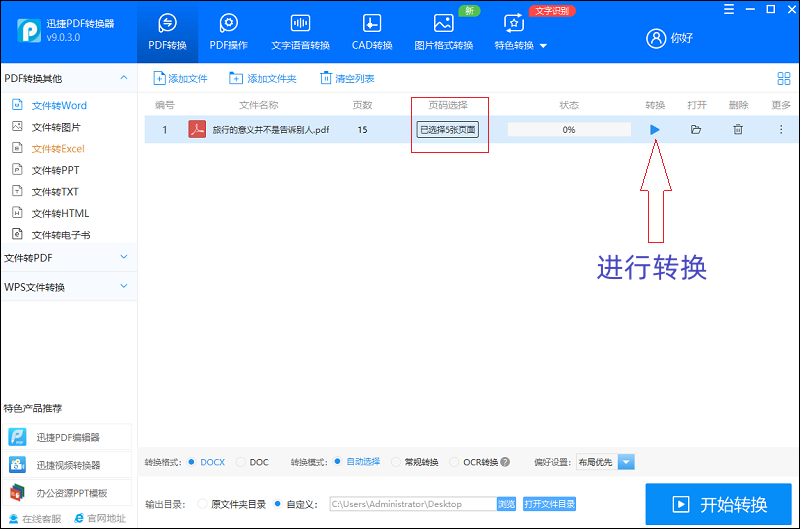Viewport: 800px width, 530px height.
Task: Click the 0% progress bar
Action: pyautogui.click(x=569, y=130)
